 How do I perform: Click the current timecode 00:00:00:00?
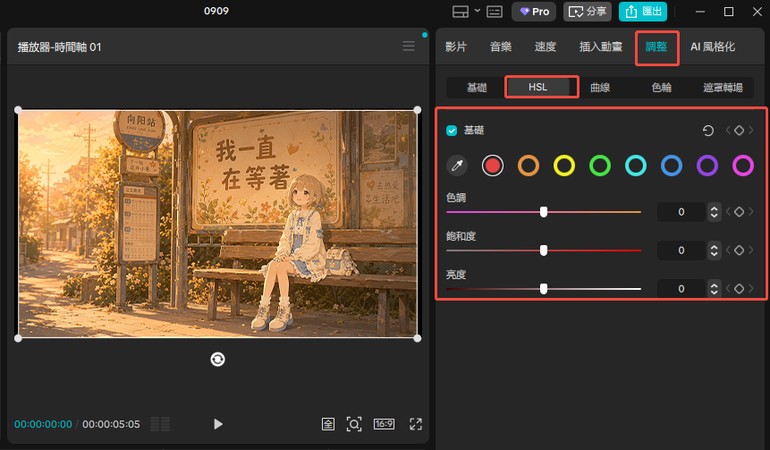coord(43,424)
